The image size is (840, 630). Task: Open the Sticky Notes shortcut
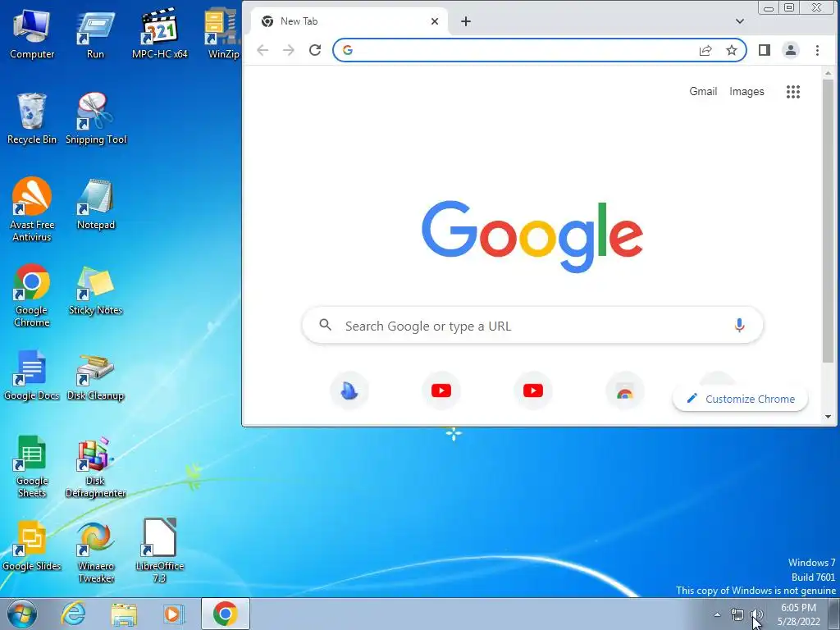(x=95, y=290)
